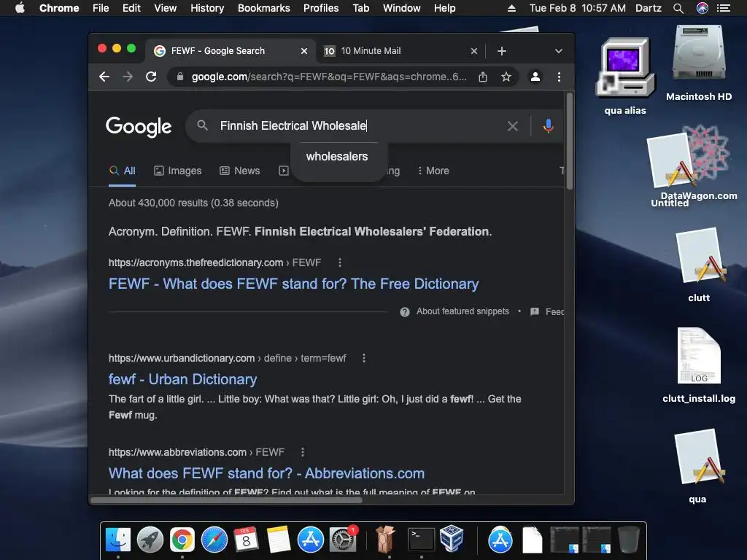747x560 pixels.
Task: Open Spotlight search in the menu bar
Action: pyautogui.click(x=678, y=8)
